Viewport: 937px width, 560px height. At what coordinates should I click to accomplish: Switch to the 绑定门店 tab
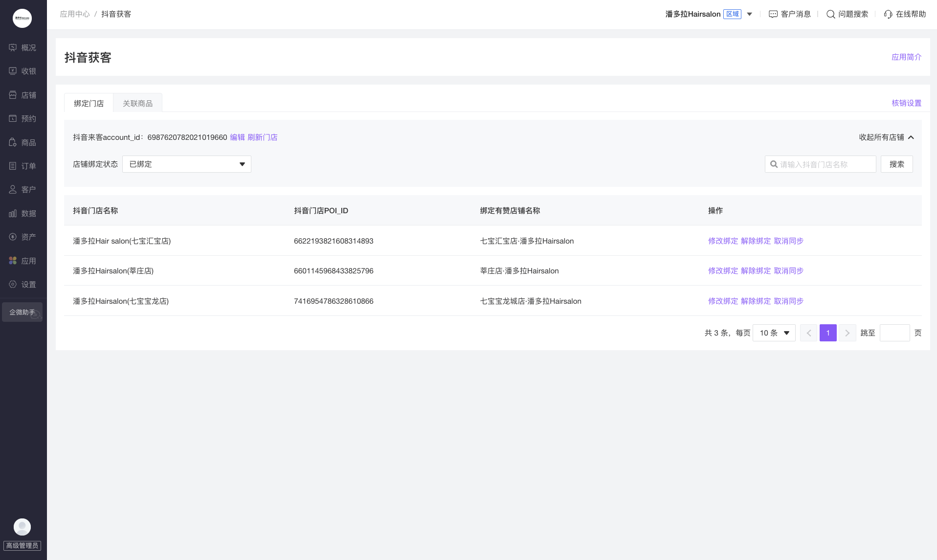click(89, 103)
